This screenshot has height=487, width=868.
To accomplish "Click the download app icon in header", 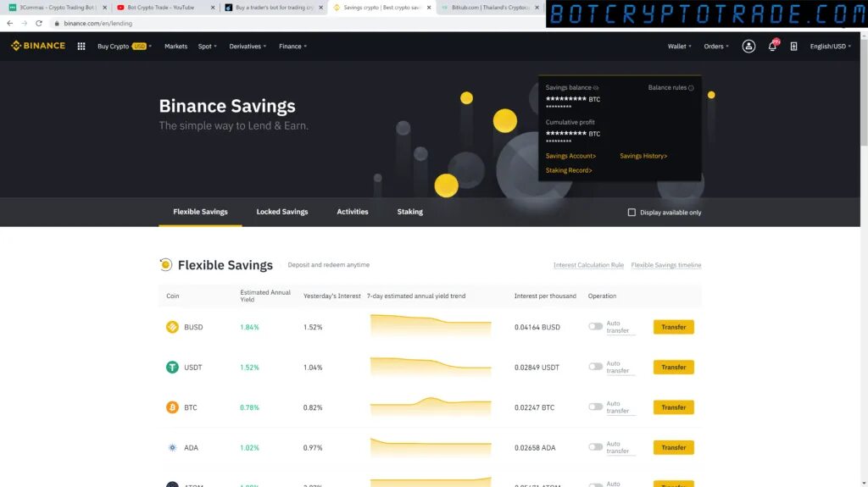I will pyautogui.click(x=793, y=47).
